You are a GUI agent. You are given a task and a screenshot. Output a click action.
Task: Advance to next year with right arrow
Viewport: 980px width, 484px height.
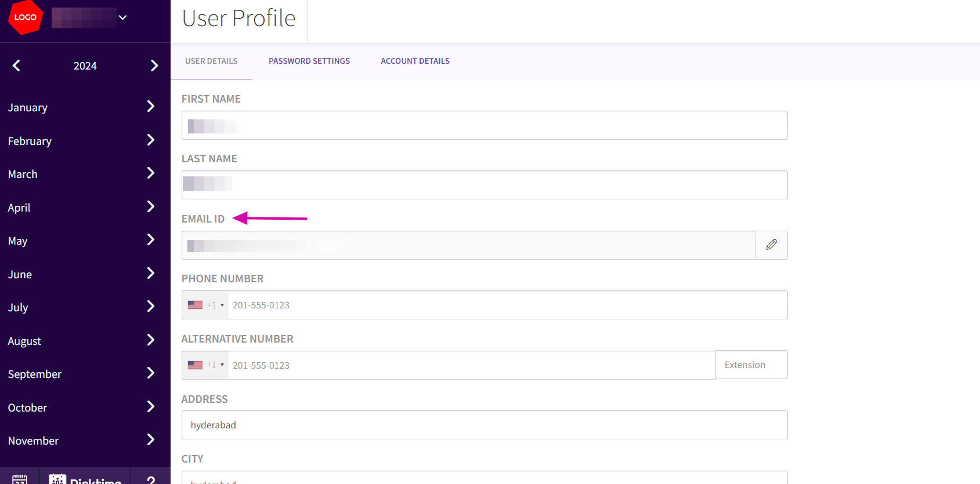click(x=154, y=65)
